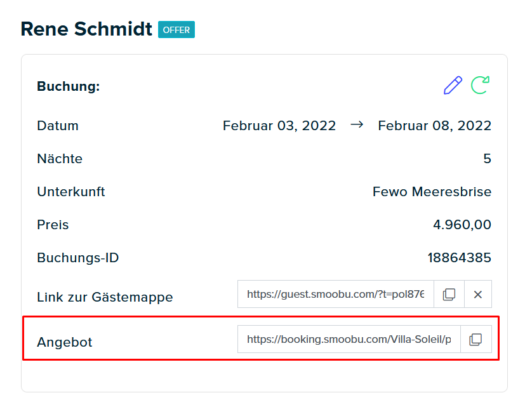The image size is (532, 407).
Task: Click the end date Februar 08, 2022
Action: 435,126
